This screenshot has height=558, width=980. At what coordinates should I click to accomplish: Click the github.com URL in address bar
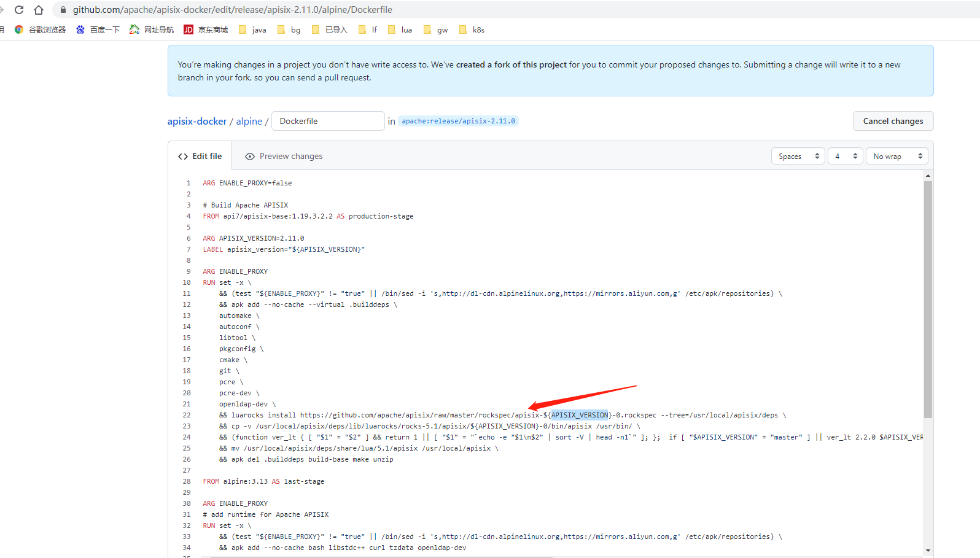(x=233, y=10)
